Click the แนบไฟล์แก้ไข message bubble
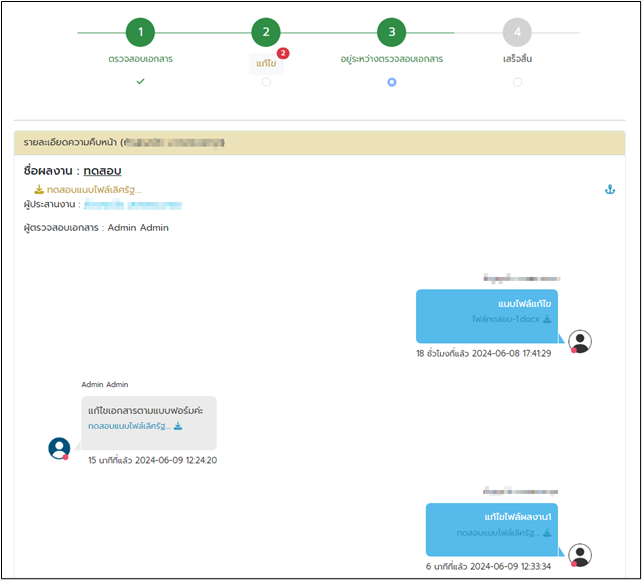 pos(487,316)
